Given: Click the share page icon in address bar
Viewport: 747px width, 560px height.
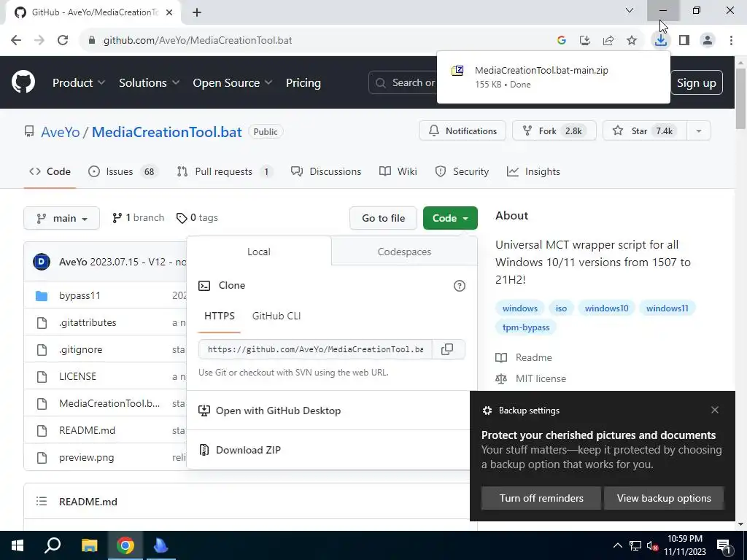Looking at the screenshot, I should tap(608, 41).
